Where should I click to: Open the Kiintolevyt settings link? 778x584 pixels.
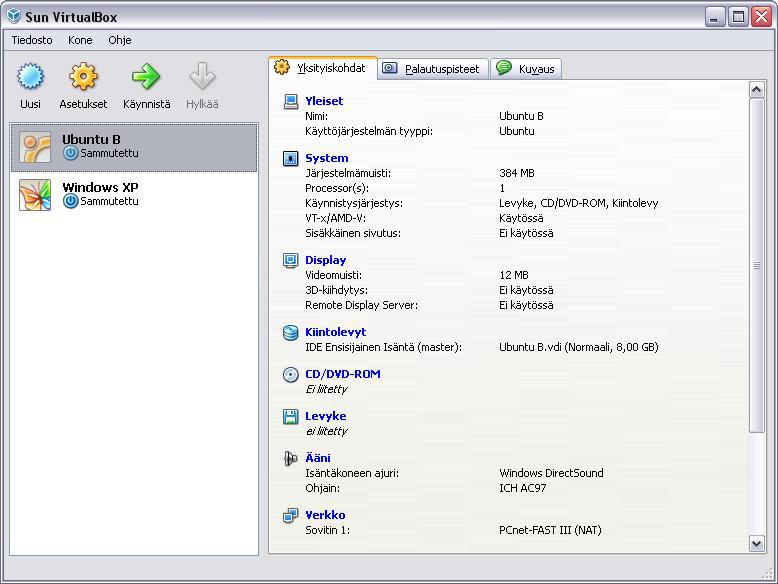click(x=335, y=332)
